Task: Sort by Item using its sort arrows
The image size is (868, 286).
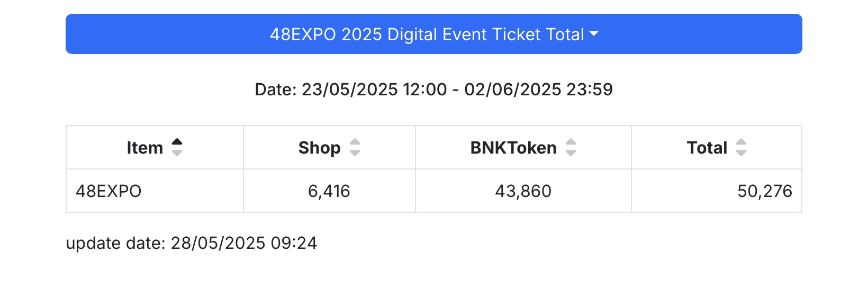Action: tap(177, 147)
